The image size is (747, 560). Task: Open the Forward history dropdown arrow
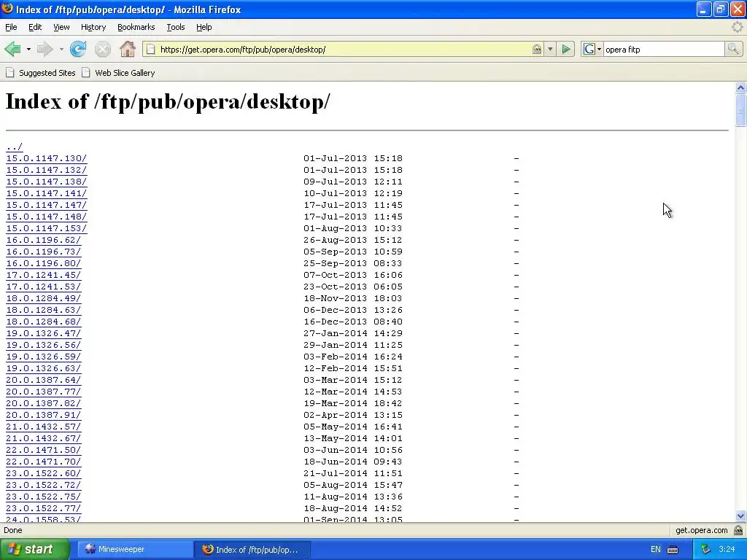[x=61, y=49]
